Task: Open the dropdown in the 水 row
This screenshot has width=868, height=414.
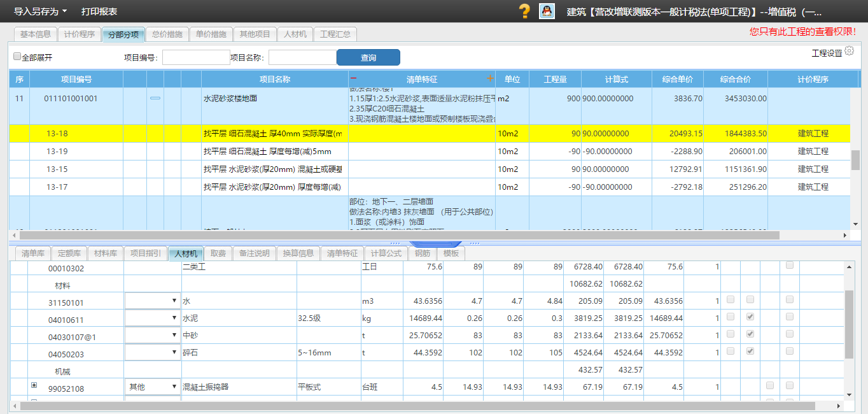Action: pyautogui.click(x=152, y=300)
